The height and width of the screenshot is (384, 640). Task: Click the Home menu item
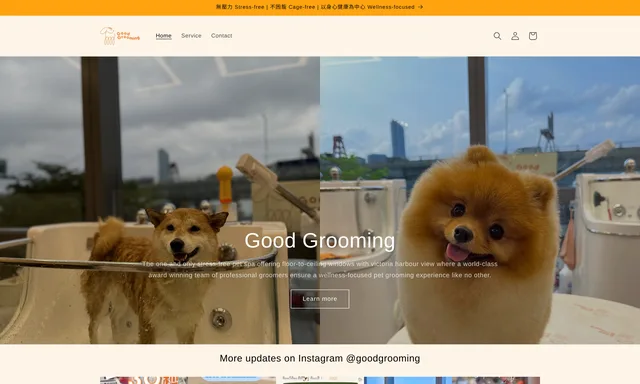point(163,36)
